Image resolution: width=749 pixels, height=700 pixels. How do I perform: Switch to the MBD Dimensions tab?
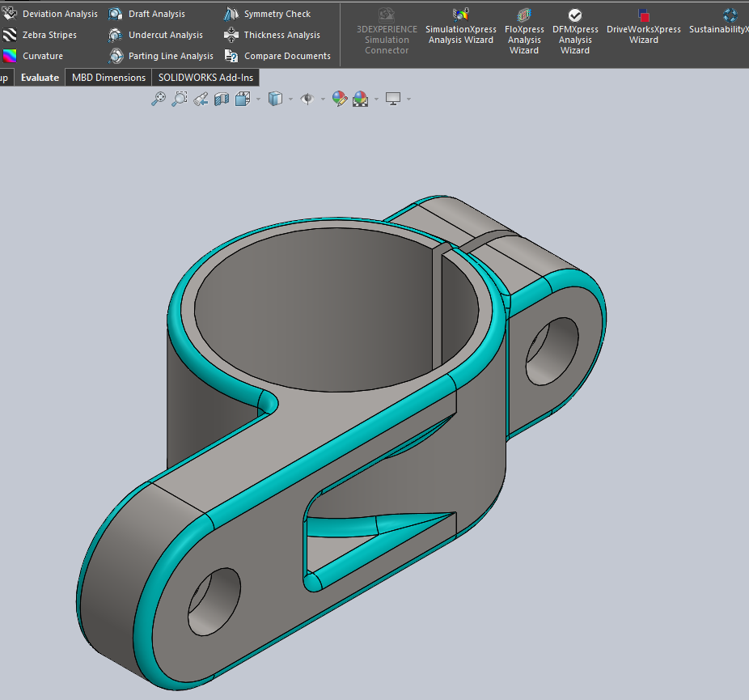click(108, 77)
